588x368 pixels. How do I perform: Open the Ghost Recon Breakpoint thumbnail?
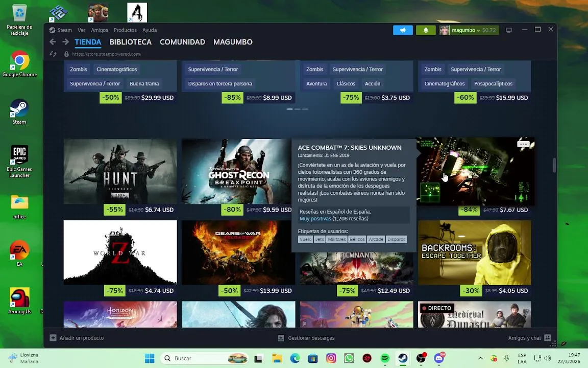tap(237, 171)
